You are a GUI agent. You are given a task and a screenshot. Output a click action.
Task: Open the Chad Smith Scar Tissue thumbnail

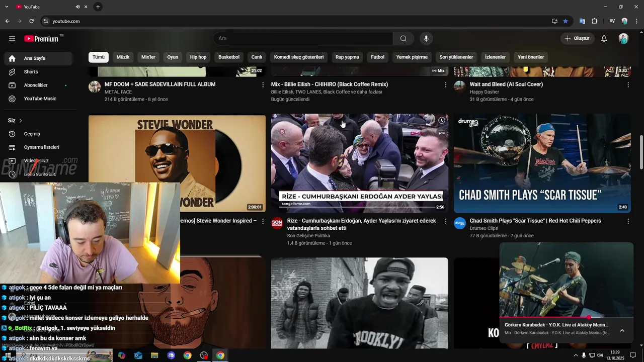tap(542, 163)
